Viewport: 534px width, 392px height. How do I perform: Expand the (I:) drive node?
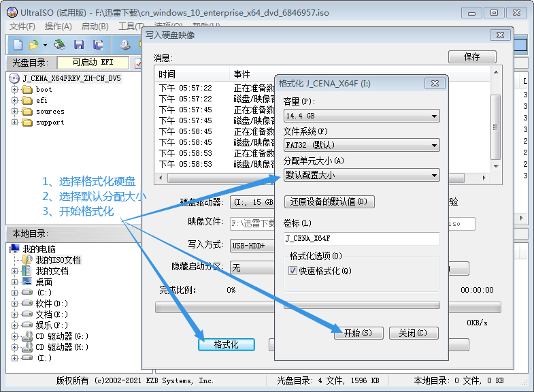(14, 358)
